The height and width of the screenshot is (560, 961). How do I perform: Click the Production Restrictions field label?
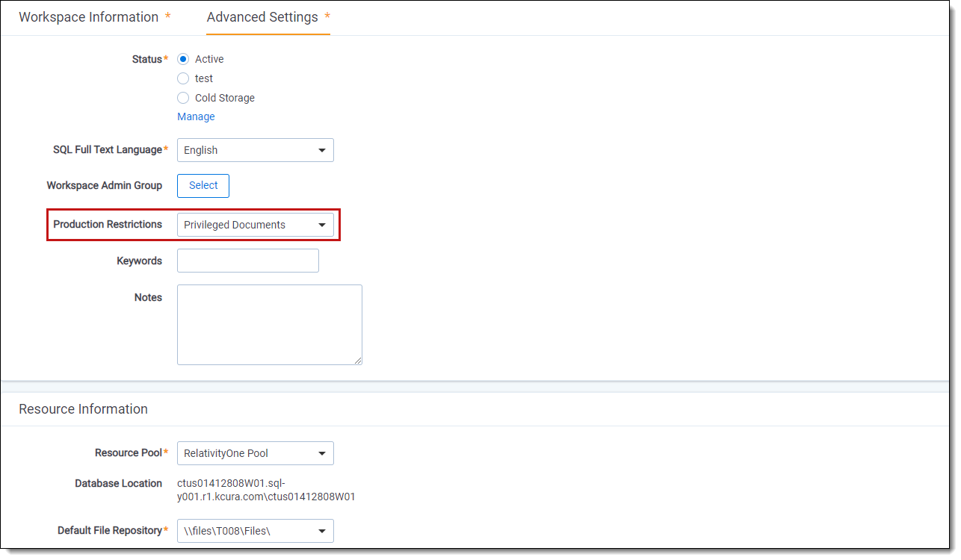tap(108, 224)
